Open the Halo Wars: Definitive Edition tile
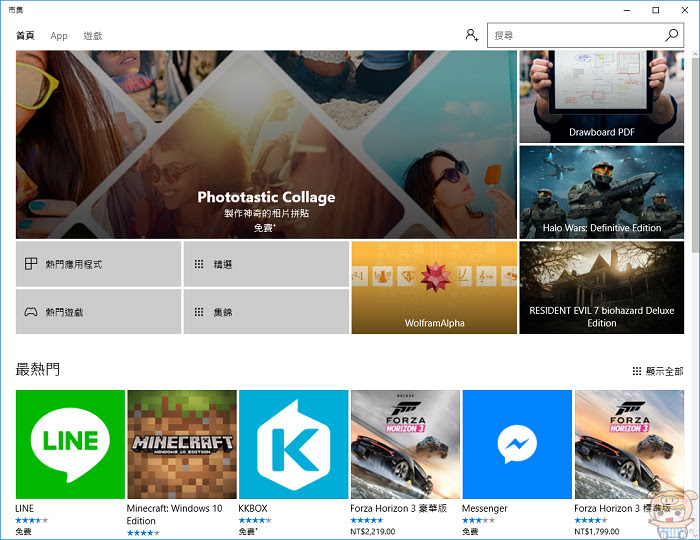This screenshot has width=700, height=540. pyautogui.click(x=601, y=192)
